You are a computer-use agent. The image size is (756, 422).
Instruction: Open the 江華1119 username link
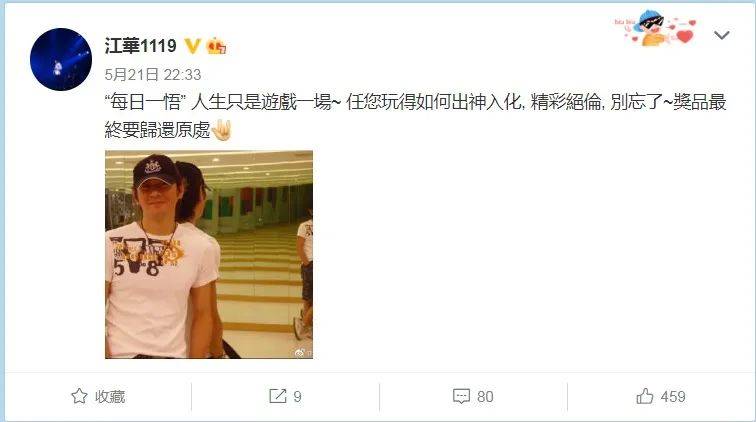pos(141,46)
